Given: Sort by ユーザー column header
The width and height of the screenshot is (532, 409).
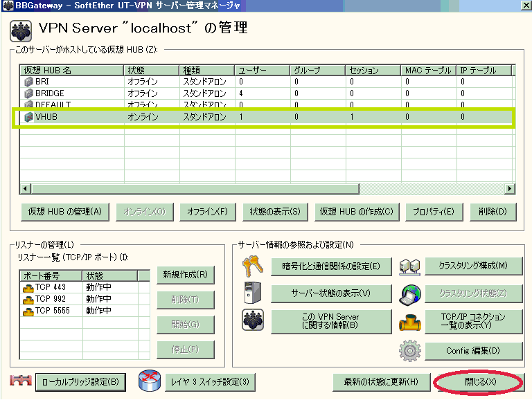Looking at the screenshot, I should (x=263, y=71).
